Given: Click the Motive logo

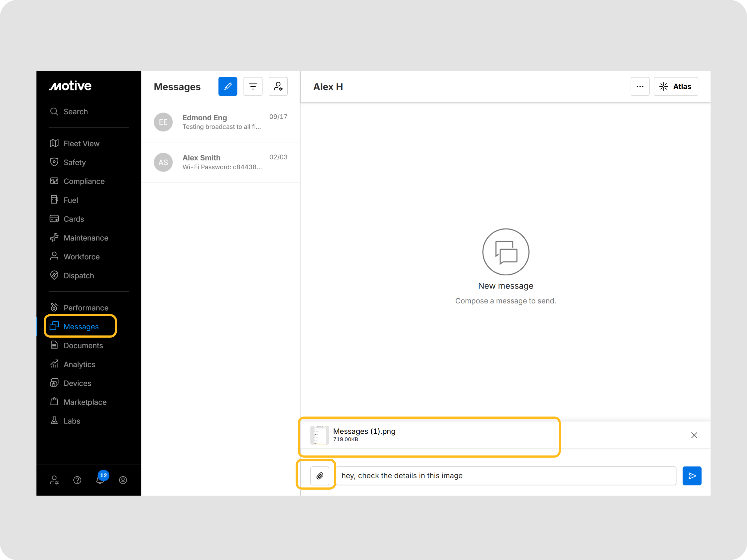Looking at the screenshot, I should (70, 86).
